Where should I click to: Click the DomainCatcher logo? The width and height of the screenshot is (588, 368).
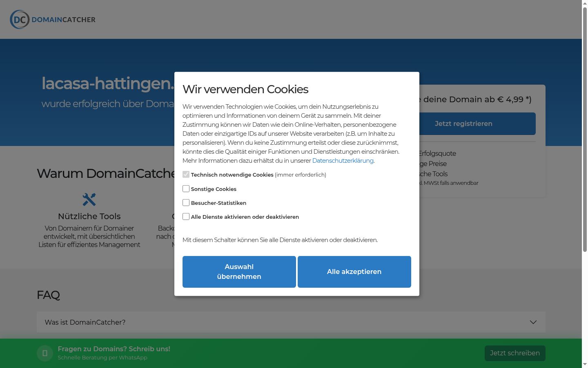click(53, 20)
